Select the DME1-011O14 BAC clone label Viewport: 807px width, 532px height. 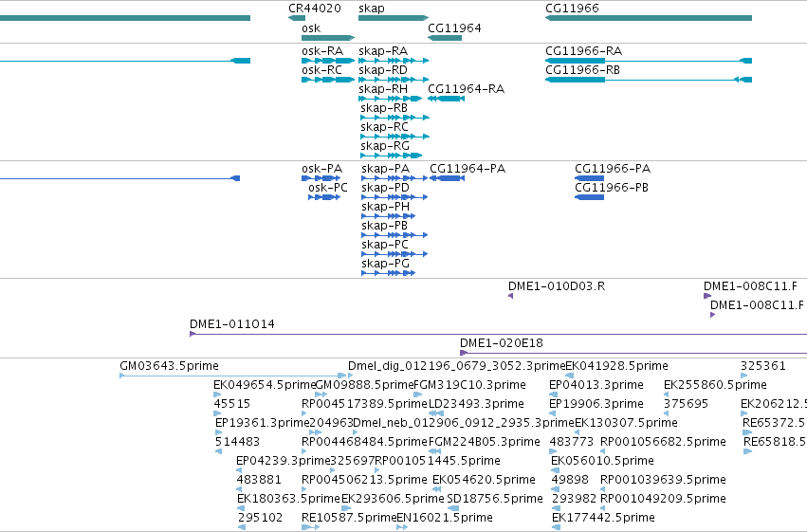click(x=232, y=324)
